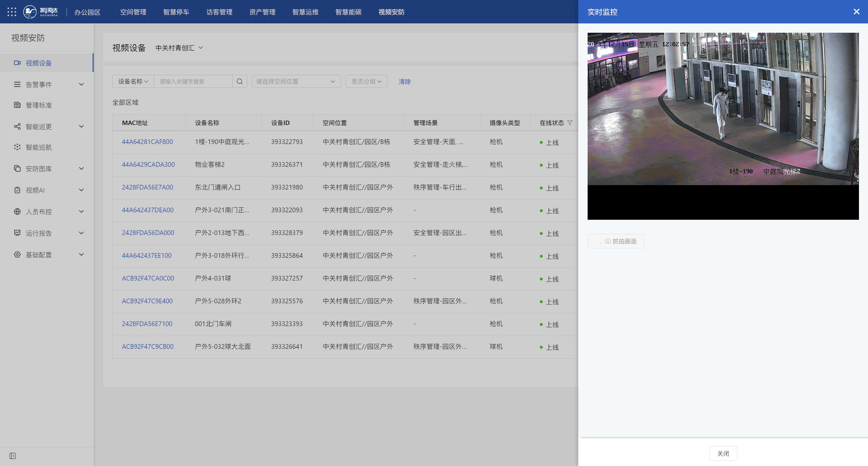Open the 管理标准 sidebar item
Image resolution: width=868 pixels, height=466 pixels.
coord(39,105)
